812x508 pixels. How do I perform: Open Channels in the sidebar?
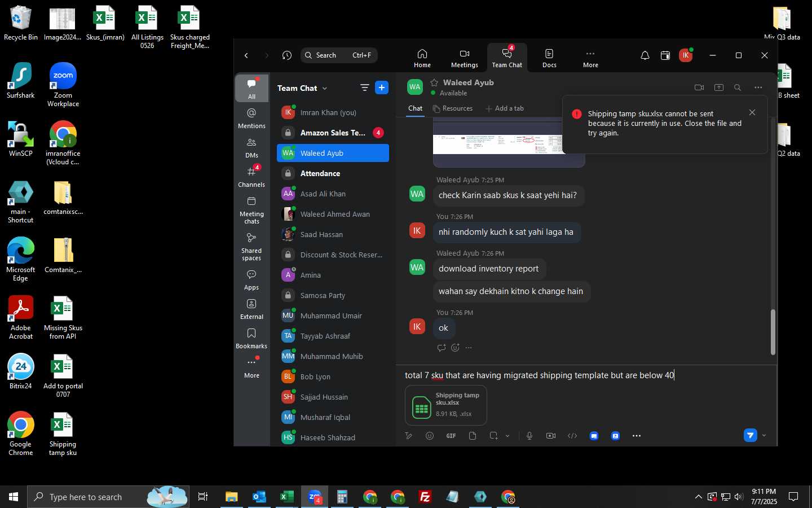[x=251, y=177]
